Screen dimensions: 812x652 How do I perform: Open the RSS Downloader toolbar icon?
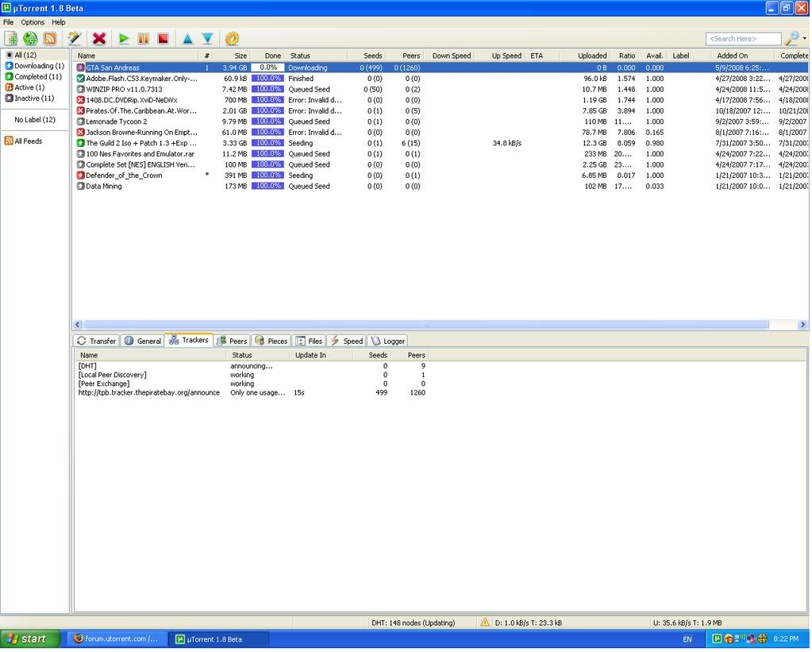pos(50,38)
